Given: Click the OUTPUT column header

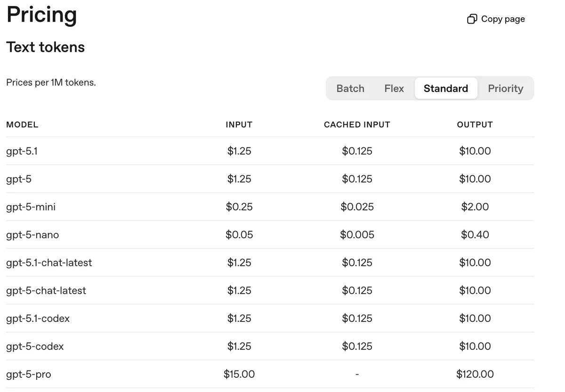Looking at the screenshot, I should (475, 125).
